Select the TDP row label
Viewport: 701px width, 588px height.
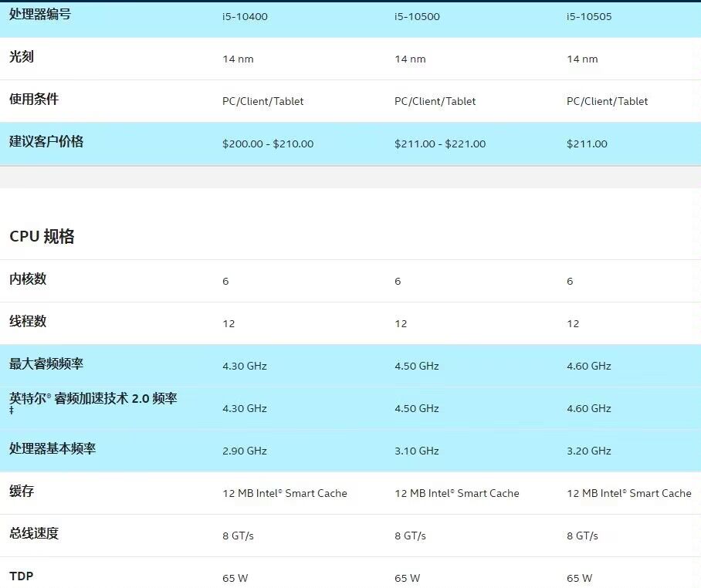coord(21,576)
